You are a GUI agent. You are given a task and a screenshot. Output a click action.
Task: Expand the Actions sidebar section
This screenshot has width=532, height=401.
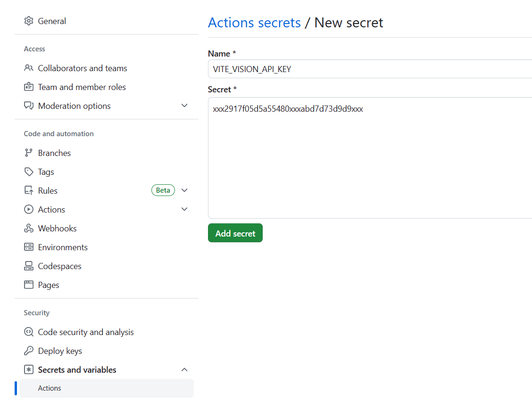184,209
